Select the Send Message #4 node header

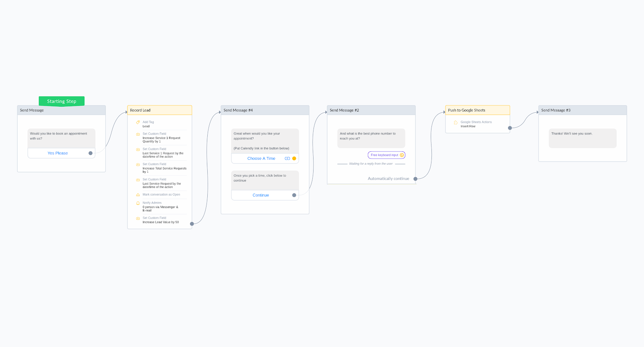click(265, 110)
